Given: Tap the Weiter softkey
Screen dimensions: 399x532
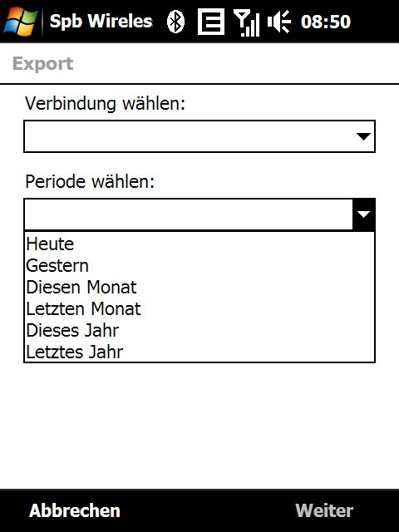Looking at the screenshot, I should [x=324, y=510].
